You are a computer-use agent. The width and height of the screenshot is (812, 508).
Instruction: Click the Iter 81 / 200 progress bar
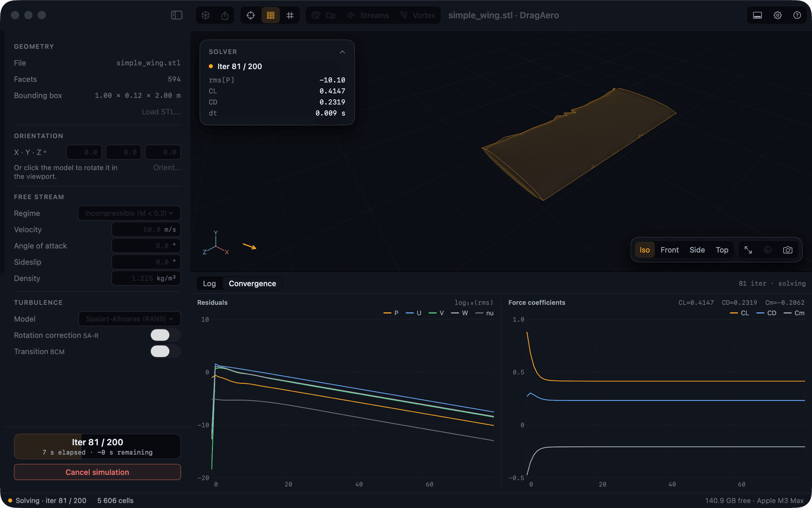pyautogui.click(x=97, y=446)
